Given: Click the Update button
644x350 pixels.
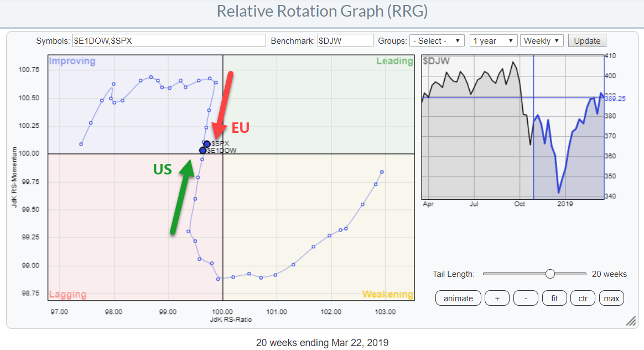Looking at the screenshot, I should 587,41.
